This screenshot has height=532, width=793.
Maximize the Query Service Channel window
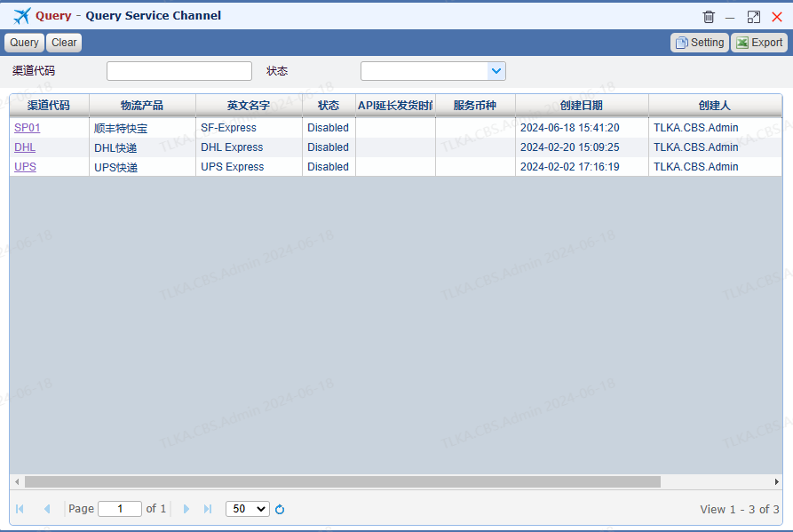[x=754, y=17]
